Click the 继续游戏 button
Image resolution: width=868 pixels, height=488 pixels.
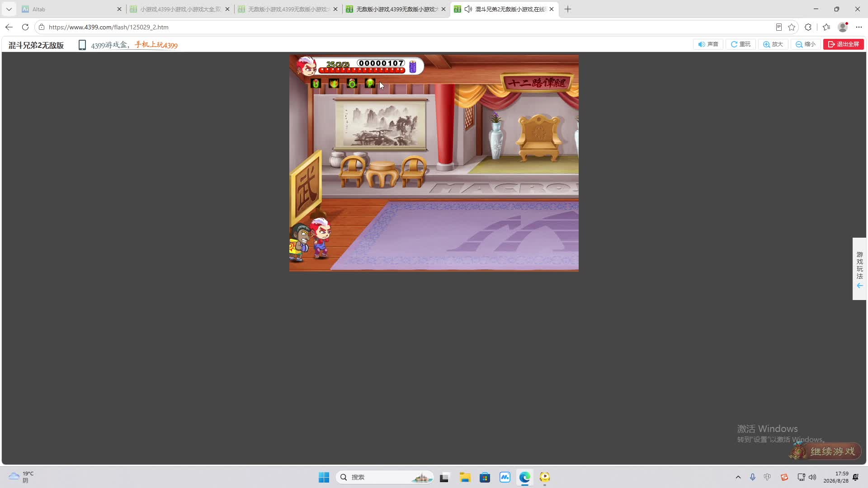click(x=826, y=451)
